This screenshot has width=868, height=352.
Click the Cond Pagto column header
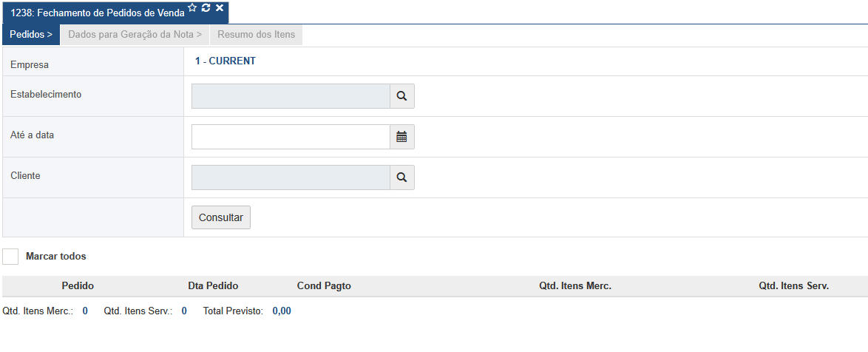coord(324,286)
